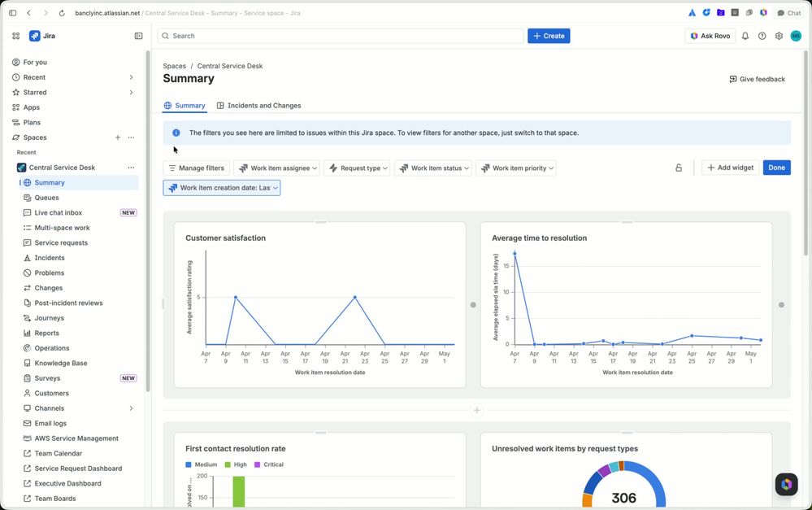Open Central Service Desk more options menu
812x510 pixels.
[131, 168]
